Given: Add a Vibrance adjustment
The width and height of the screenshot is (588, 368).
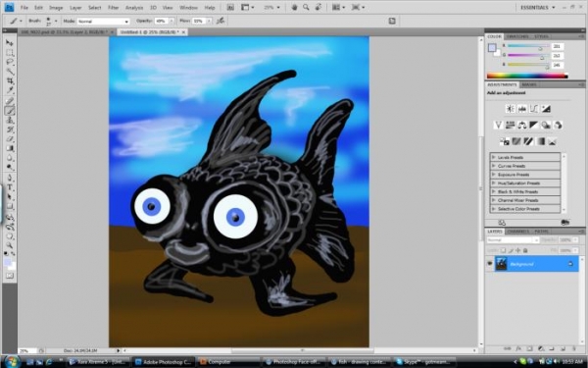Looking at the screenshot, I should (498, 125).
